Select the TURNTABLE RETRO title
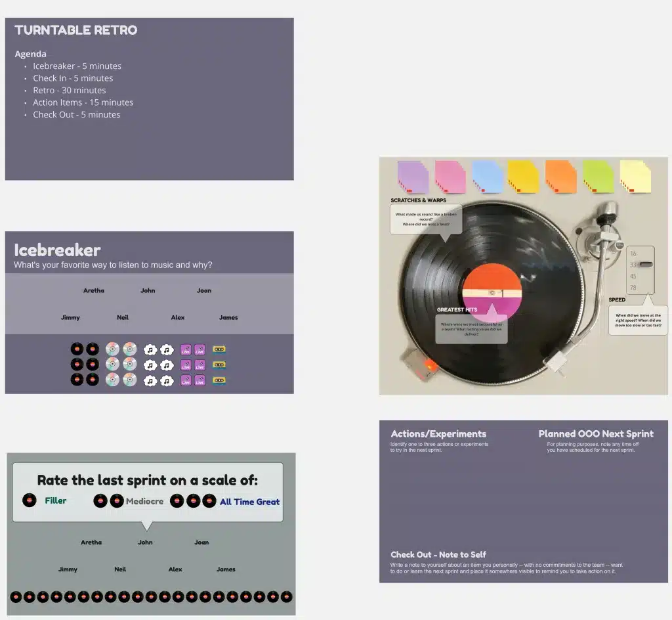Image resolution: width=672 pixels, height=620 pixels. (76, 30)
